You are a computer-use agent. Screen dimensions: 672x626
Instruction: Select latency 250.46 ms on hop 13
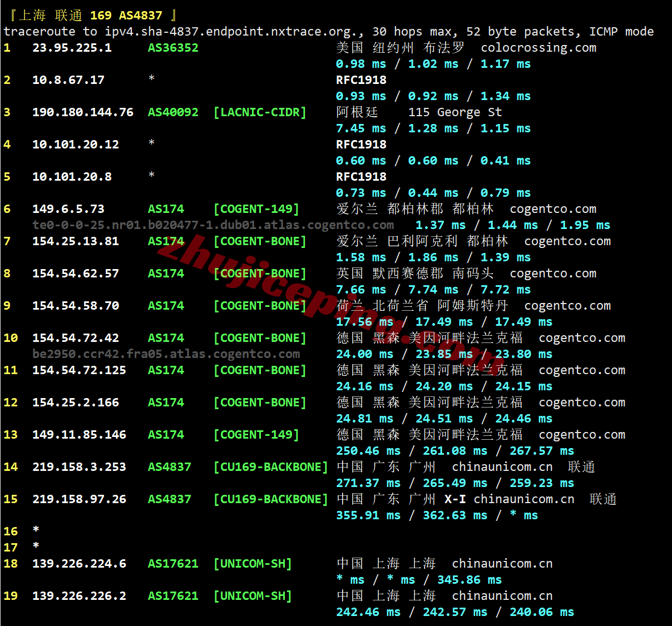pos(368,451)
